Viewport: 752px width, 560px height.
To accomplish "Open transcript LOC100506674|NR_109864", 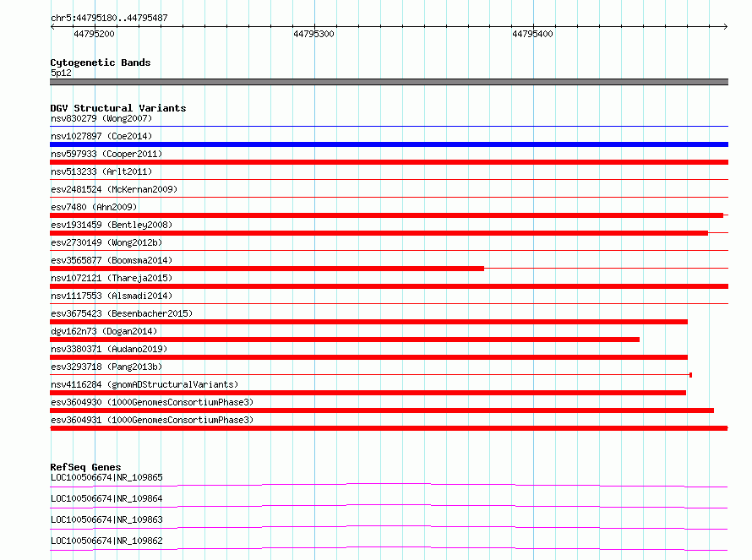I will coord(106,498).
